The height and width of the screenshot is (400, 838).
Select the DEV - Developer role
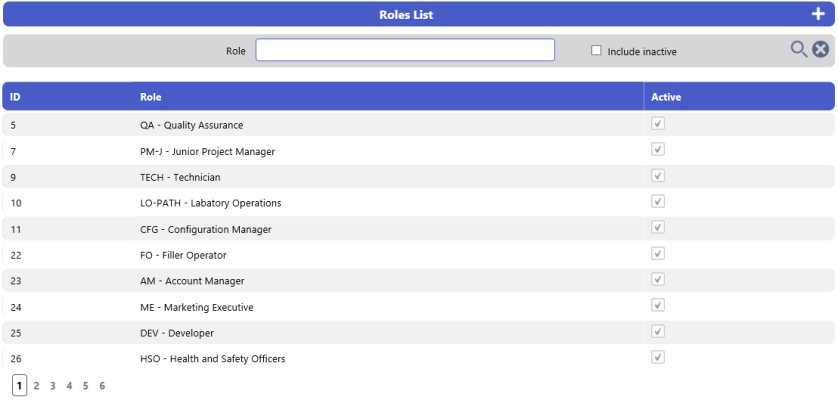point(177,333)
